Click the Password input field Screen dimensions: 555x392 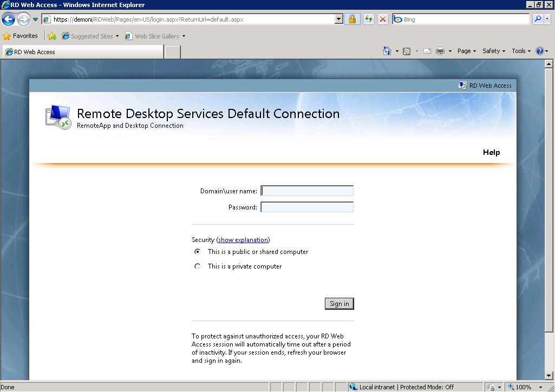(307, 207)
